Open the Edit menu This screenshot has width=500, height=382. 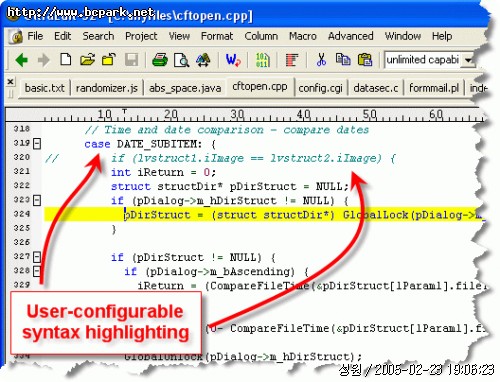click(x=62, y=36)
